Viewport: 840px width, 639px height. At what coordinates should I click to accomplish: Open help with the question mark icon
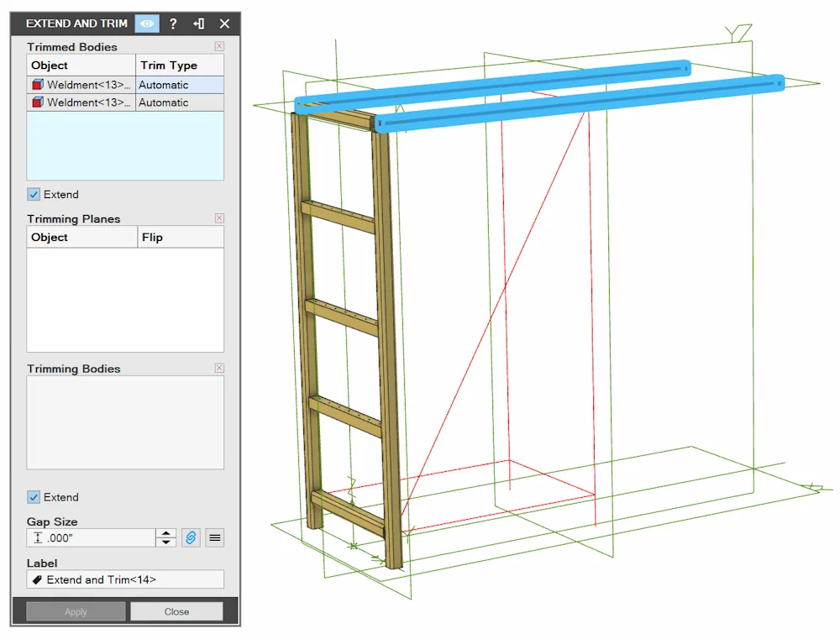coord(173,24)
